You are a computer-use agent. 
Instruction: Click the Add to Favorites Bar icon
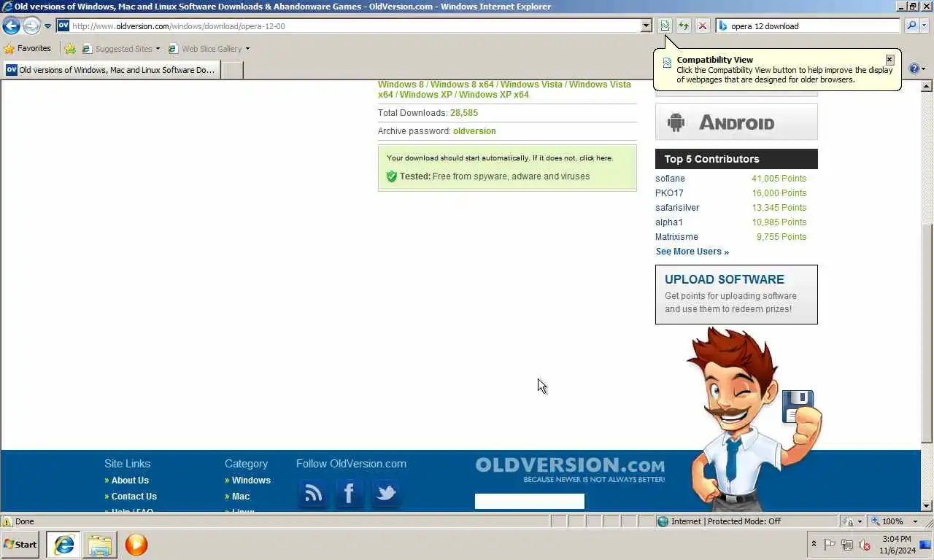70,49
